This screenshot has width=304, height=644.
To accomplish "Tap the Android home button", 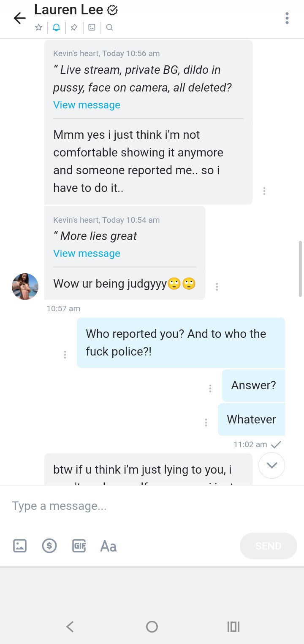I will pos(152,627).
